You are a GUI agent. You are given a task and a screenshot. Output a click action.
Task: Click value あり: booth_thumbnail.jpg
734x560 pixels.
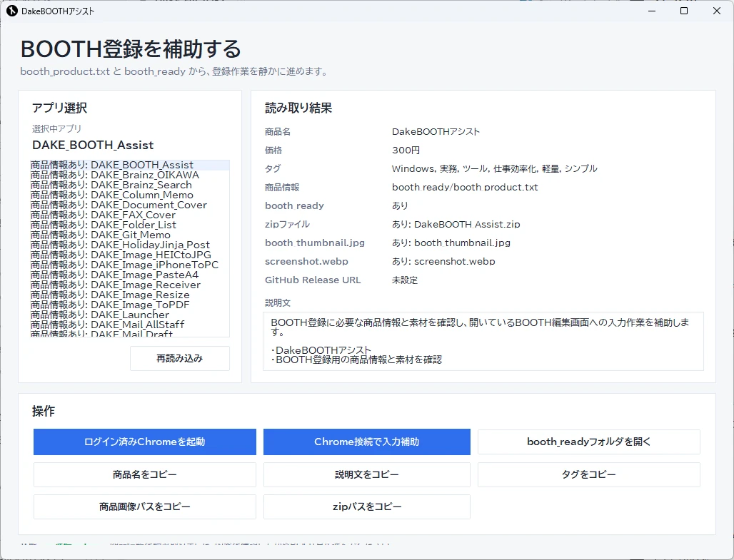[x=451, y=243]
